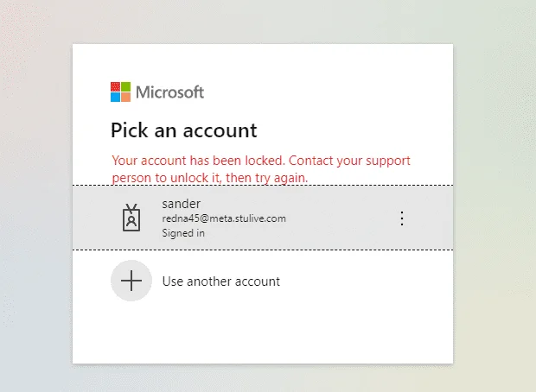Click the green square of Microsoft logo

point(125,86)
